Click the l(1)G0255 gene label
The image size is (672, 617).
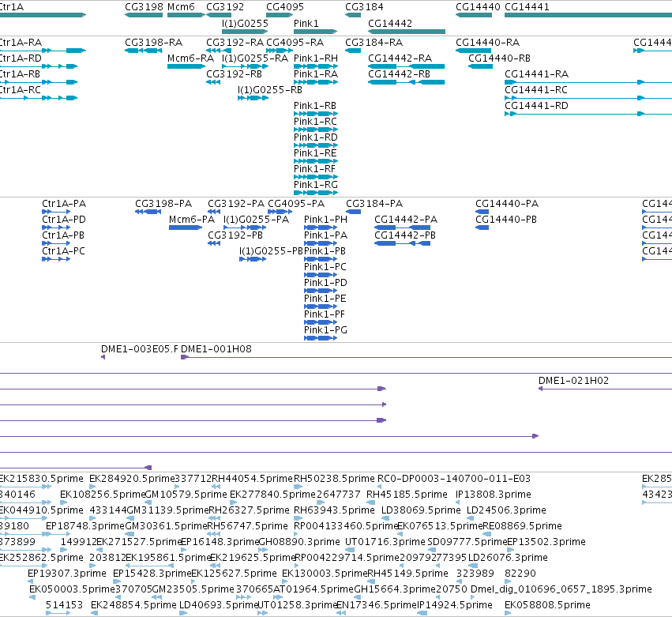pyautogui.click(x=245, y=23)
